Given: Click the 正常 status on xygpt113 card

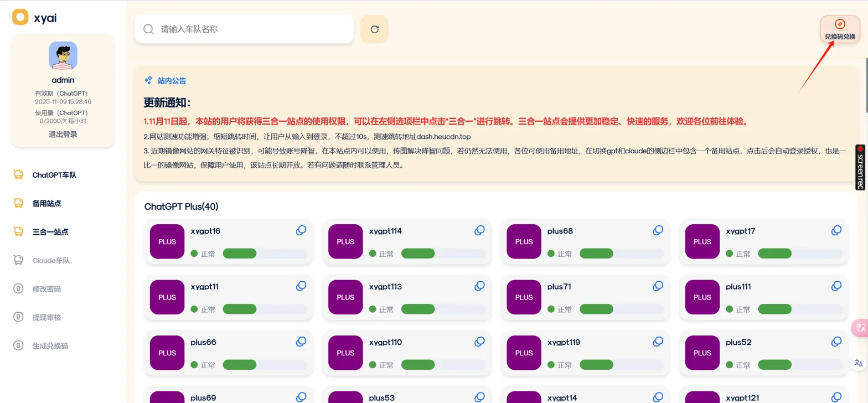Looking at the screenshot, I should click(386, 309).
